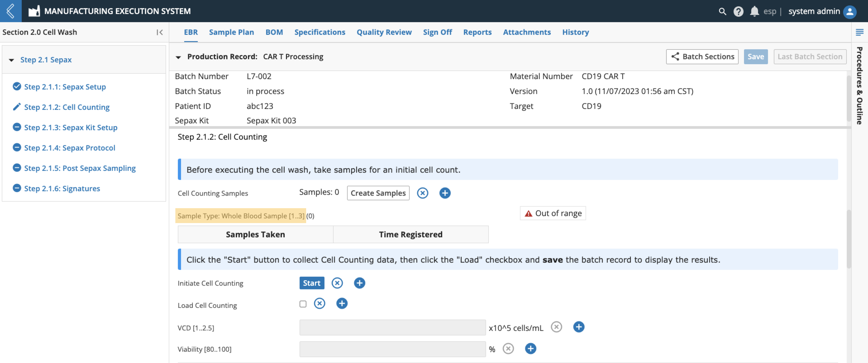This screenshot has width=868, height=363.
Task: Open the Quality Review tab
Action: pos(384,32)
